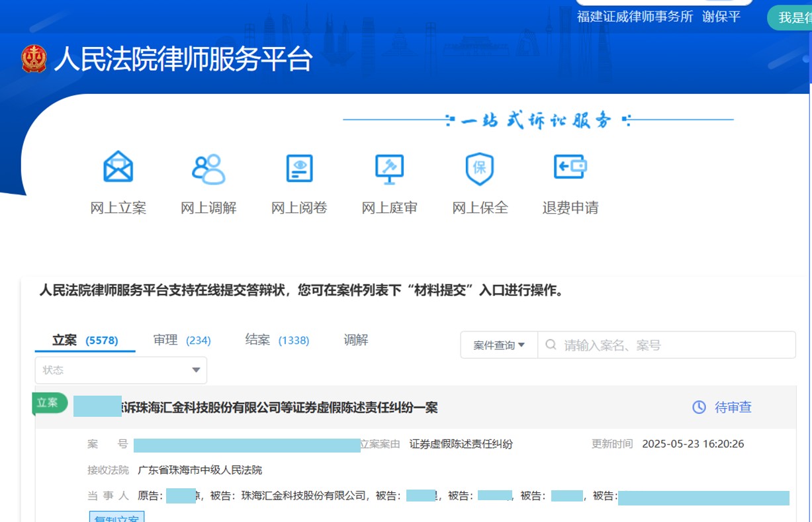812x522 pixels.
Task: Click the 证券虚假陈述责任纠纷 case cause value
Action: point(461,444)
